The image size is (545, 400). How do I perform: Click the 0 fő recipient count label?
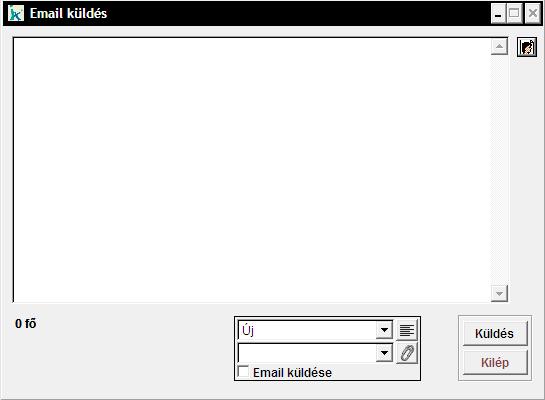pos(26,324)
